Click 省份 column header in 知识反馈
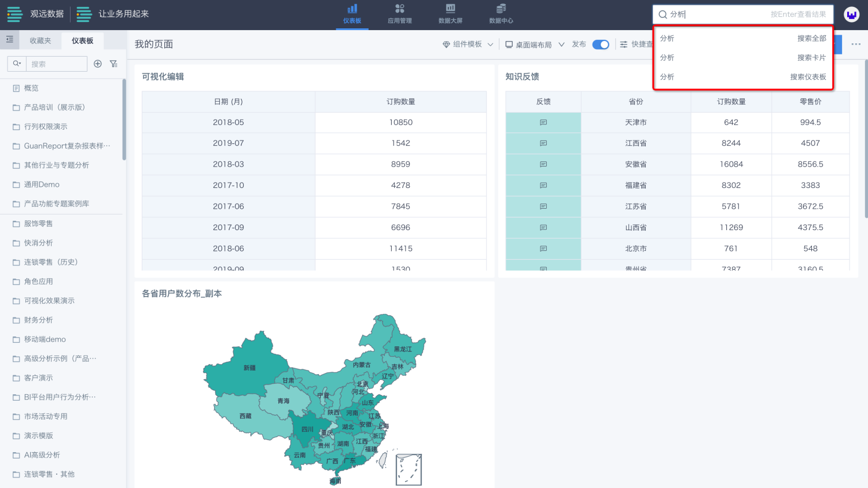868x488 pixels. tap(636, 102)
